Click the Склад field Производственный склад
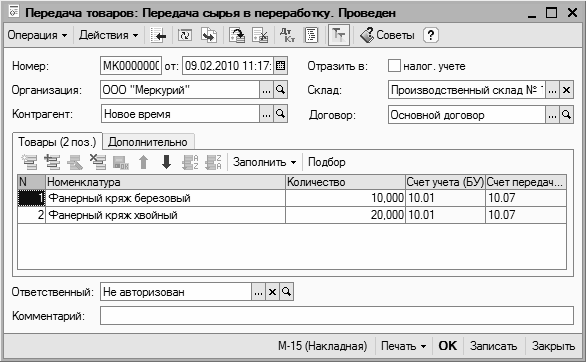586x362 pixels. (x=466, y=90)
